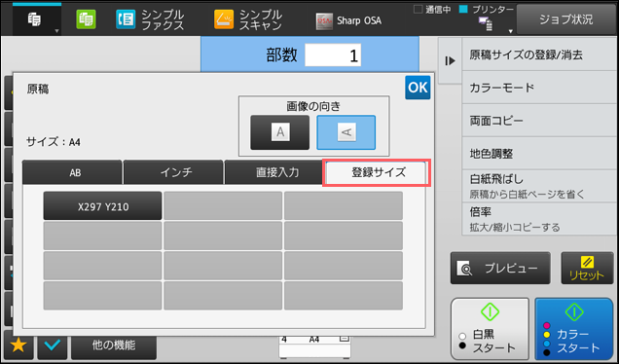Click the A4 paper tray indicator
Screen dimensions: 619x364
(x=314, y=340)
